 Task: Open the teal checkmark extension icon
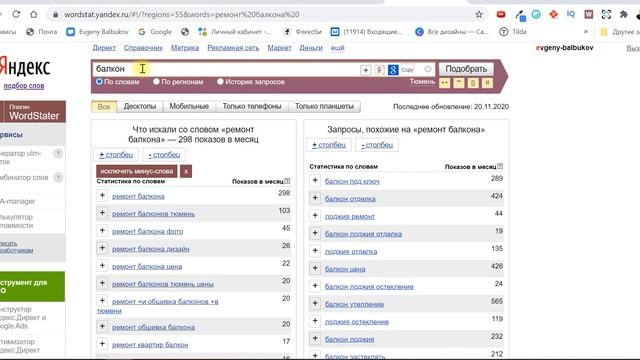coord(536,14)
